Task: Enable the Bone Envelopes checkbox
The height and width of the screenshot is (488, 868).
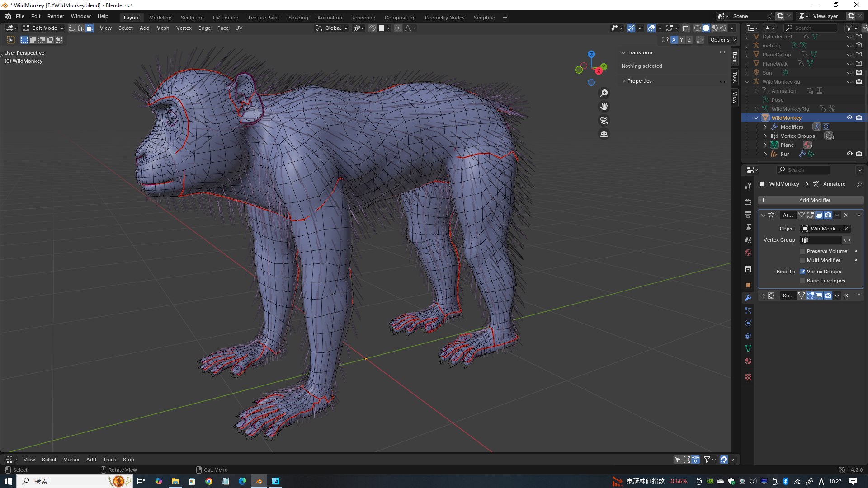Action: coord(802,281)
